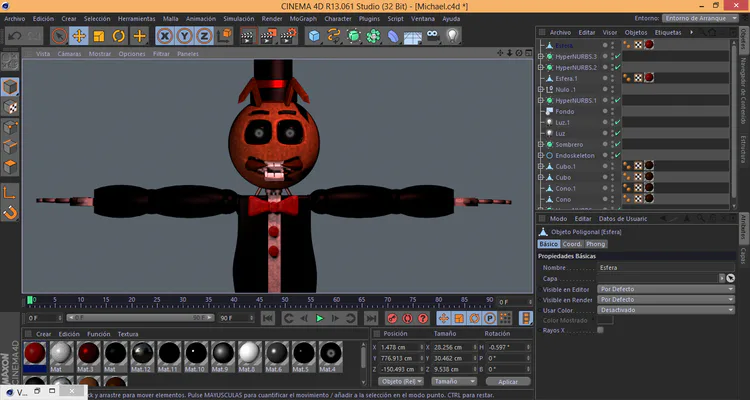Open the Tamaño mode dropdown
The image size is (750, 400).
click(454, 381)
